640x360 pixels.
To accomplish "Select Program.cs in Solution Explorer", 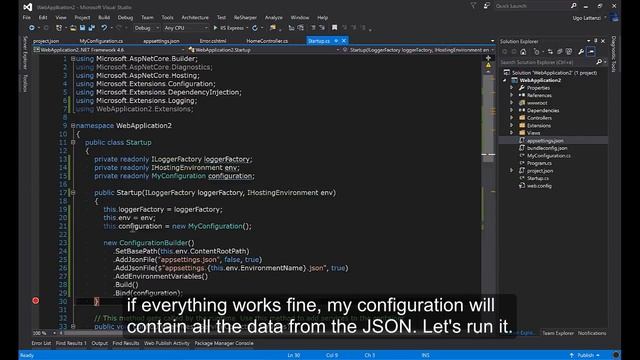I will 539,163.
